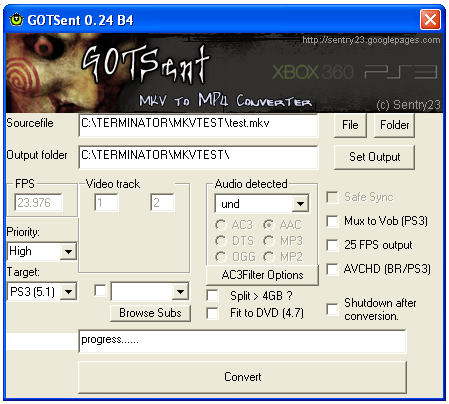
Task: Toggle the Safe Sync checkbox
Action: click(x=332, y=197)
